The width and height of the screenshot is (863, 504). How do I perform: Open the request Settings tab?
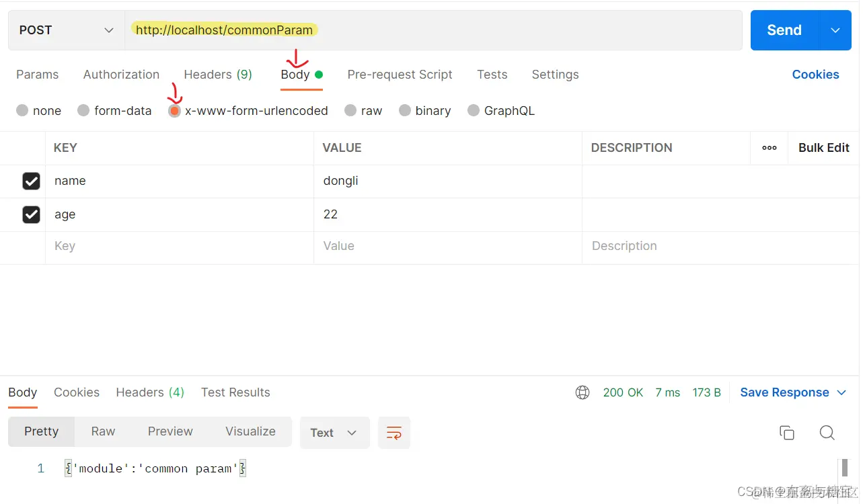click(x=555, y=75)
